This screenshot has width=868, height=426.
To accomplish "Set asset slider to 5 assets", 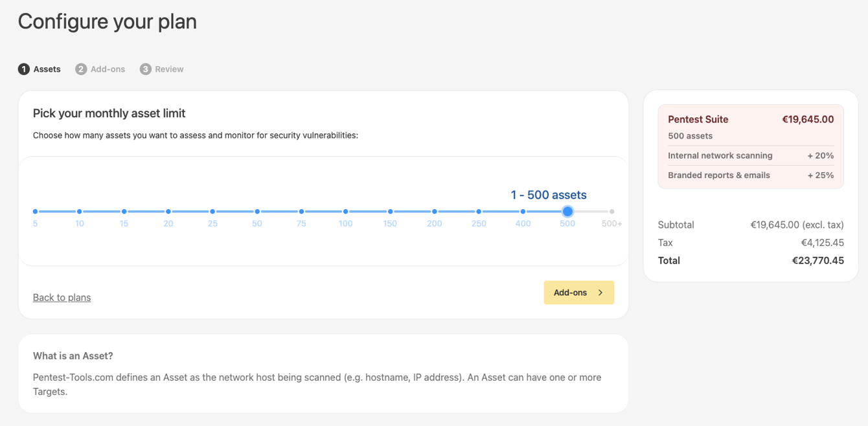I will [35, 212].
